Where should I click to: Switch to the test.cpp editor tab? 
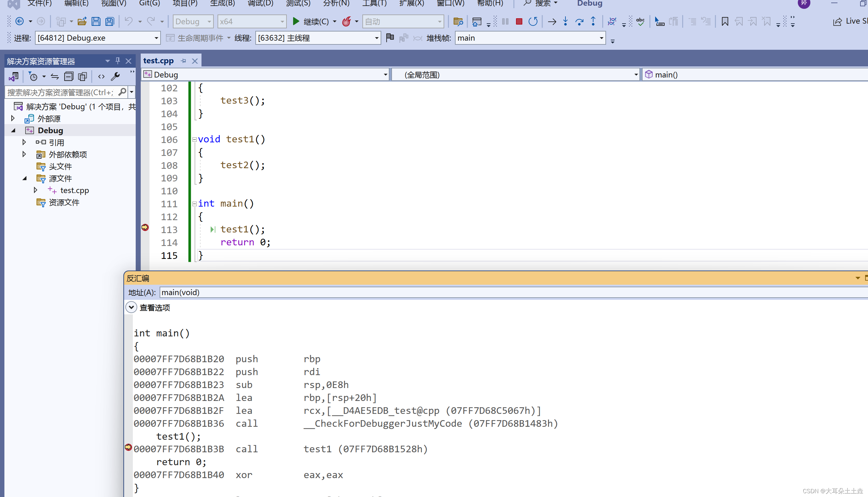click(158, 61)
